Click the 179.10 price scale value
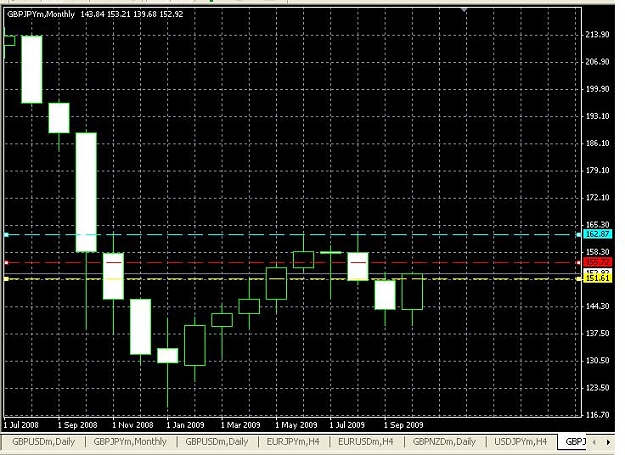 coord(597,170)
